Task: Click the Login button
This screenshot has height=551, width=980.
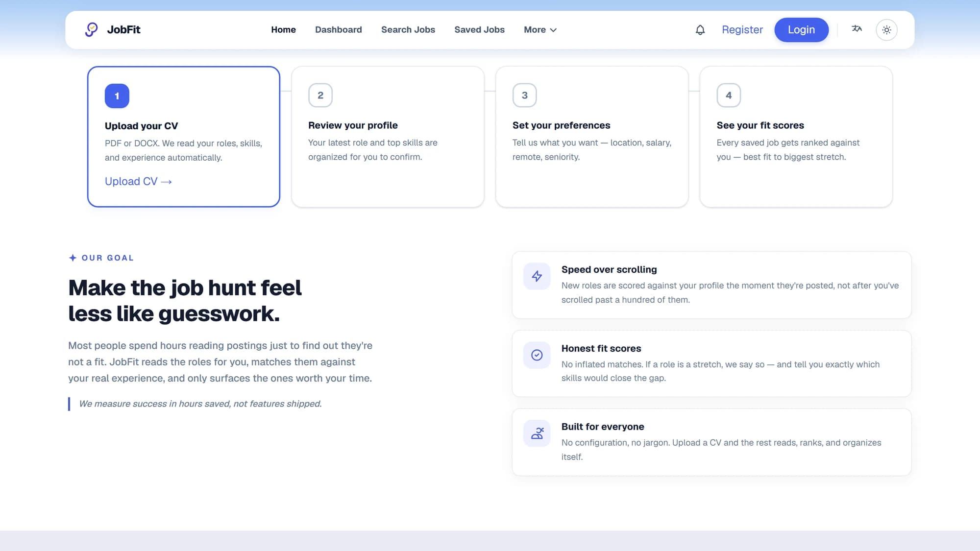Action: point(801,30)
